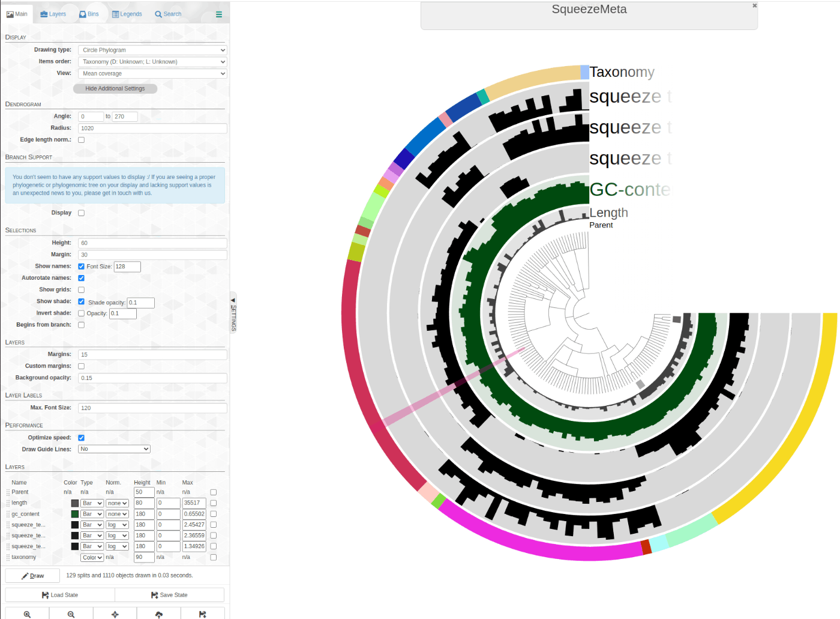The width and height of the screenshot is (840, 619).
Task: Toggle the Autorotate names checkbox
Action: tap(82, 278)
